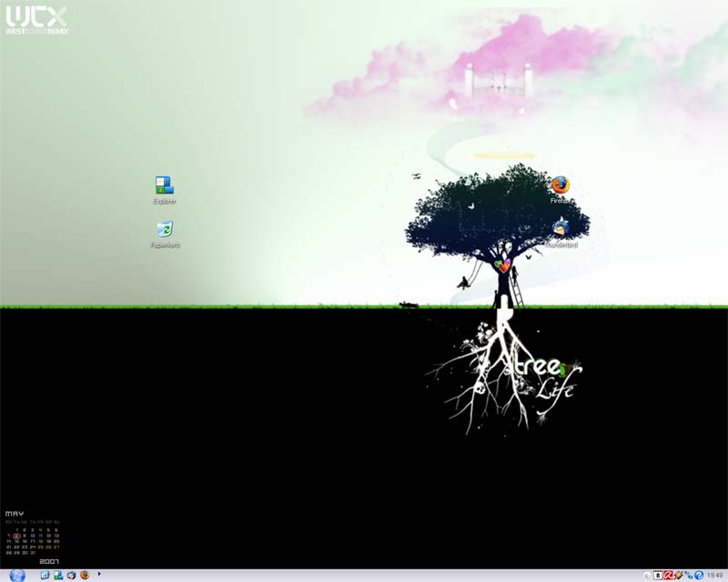
Task: Open the network connection tray icon
Action: (689, 575)
